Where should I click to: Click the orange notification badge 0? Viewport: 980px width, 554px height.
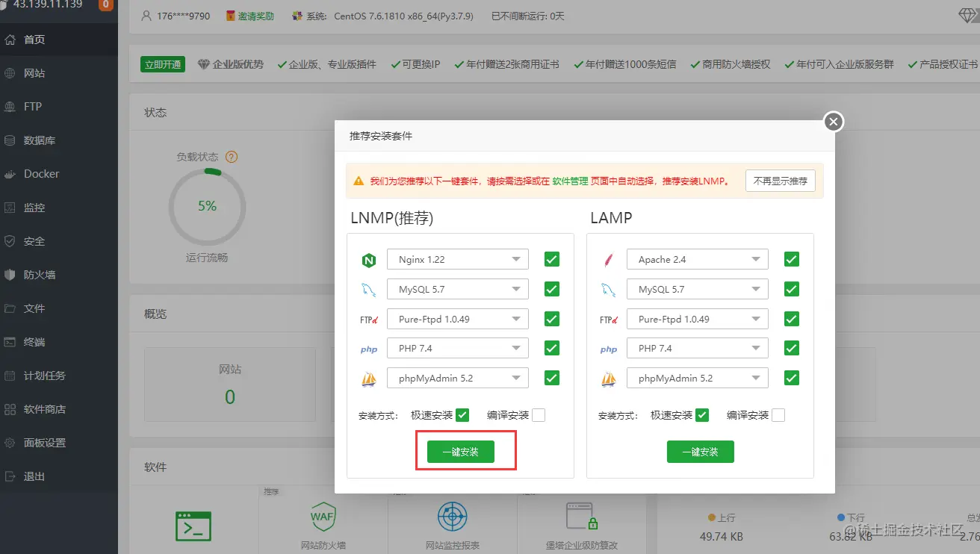pyautogui.click(x=106, y=4)
